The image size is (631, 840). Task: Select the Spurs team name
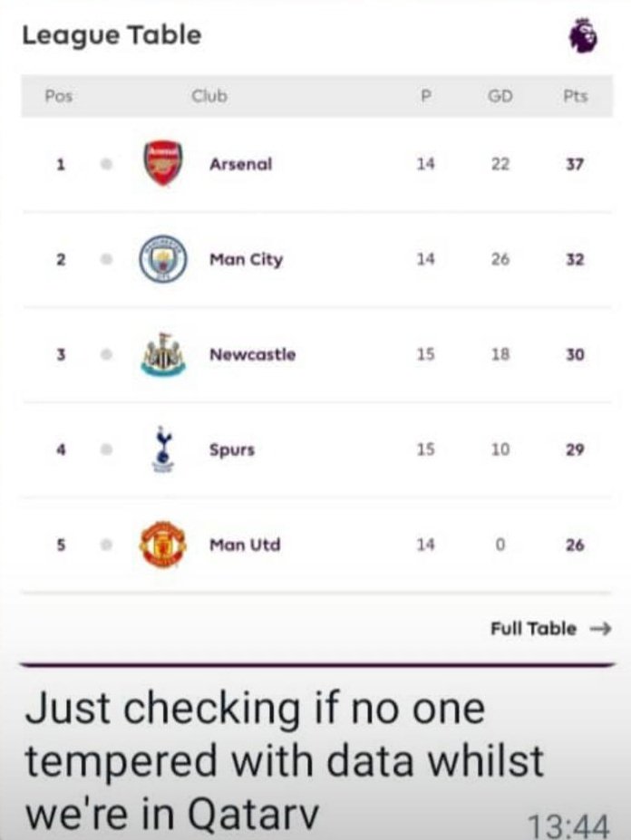[231, 450]
